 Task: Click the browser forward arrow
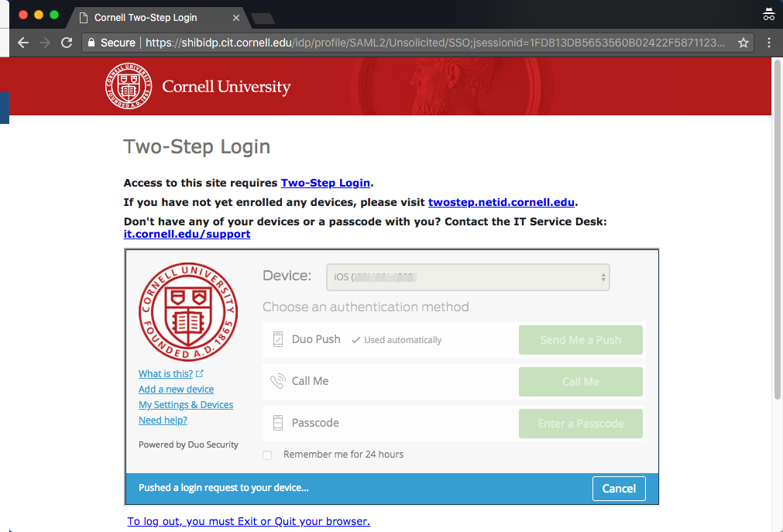coord(45,43)
